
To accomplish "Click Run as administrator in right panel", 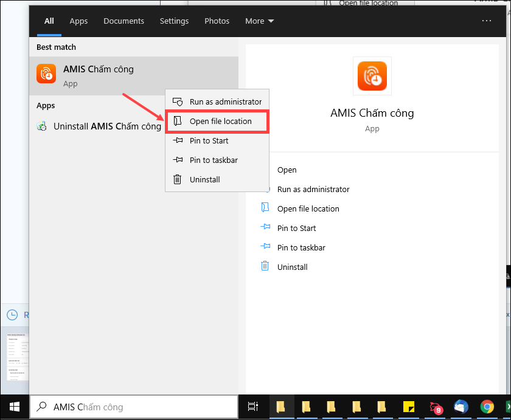I will click(313, 189).
